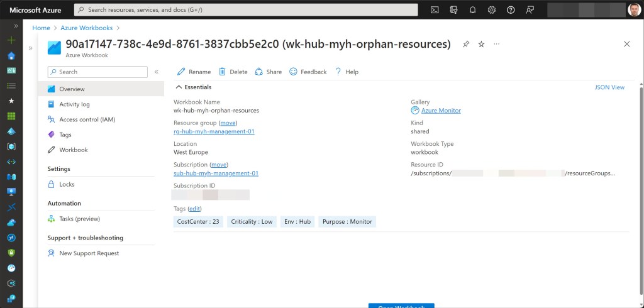Image resolution: width=644 pixels, height=308 pixels.
Task: Click Share in the toolbar
Action: pos(268,72)
